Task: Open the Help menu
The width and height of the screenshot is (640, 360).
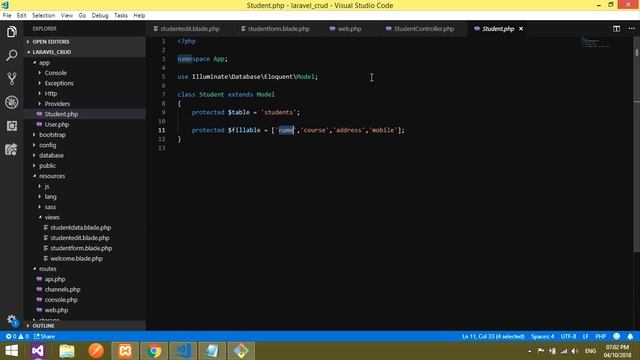Action: click(x=139, y=16)
